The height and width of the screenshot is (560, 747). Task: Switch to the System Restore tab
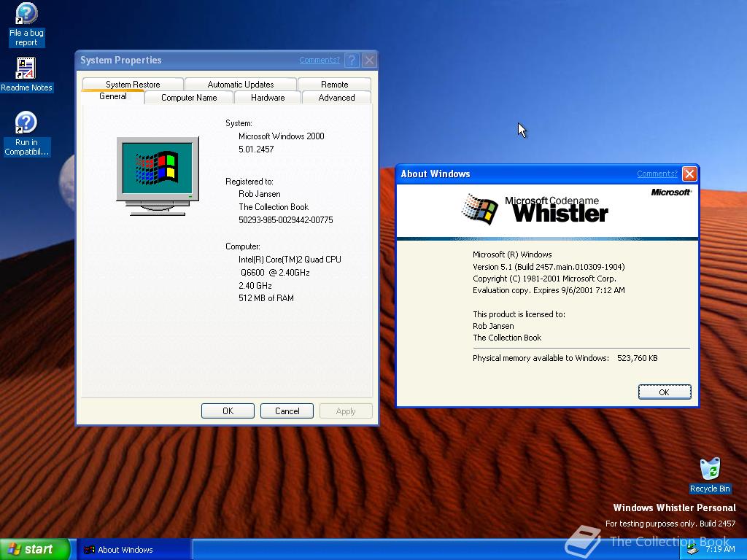132,84
